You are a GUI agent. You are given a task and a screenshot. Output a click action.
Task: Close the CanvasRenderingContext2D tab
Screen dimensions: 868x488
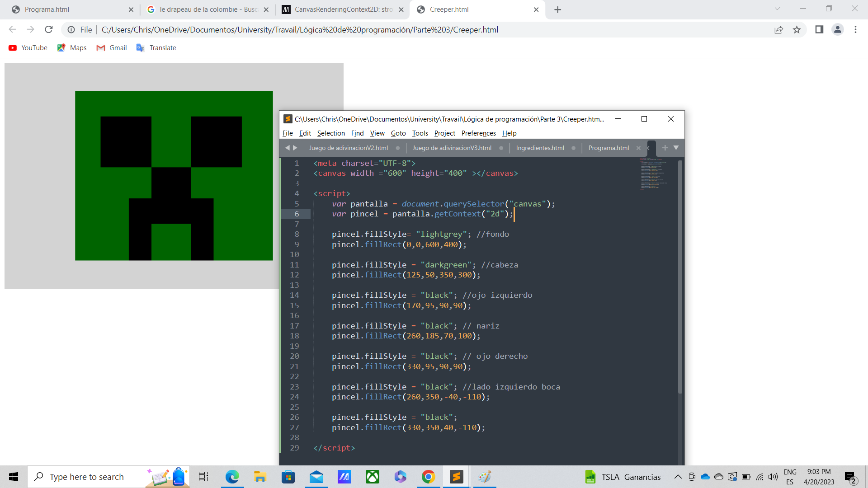[x=401, y=9]
